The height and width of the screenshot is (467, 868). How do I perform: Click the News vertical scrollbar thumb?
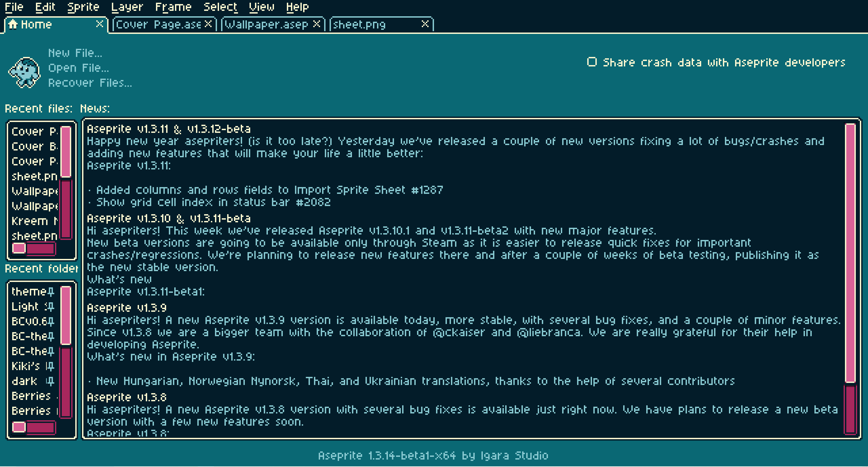pyautogui.click(x=850, y=253)
